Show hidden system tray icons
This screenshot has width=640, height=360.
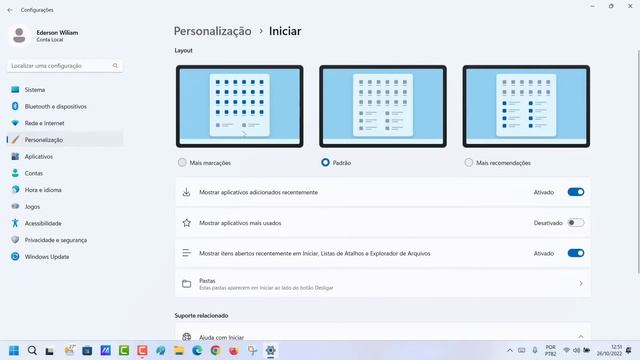tap(510, 351)
